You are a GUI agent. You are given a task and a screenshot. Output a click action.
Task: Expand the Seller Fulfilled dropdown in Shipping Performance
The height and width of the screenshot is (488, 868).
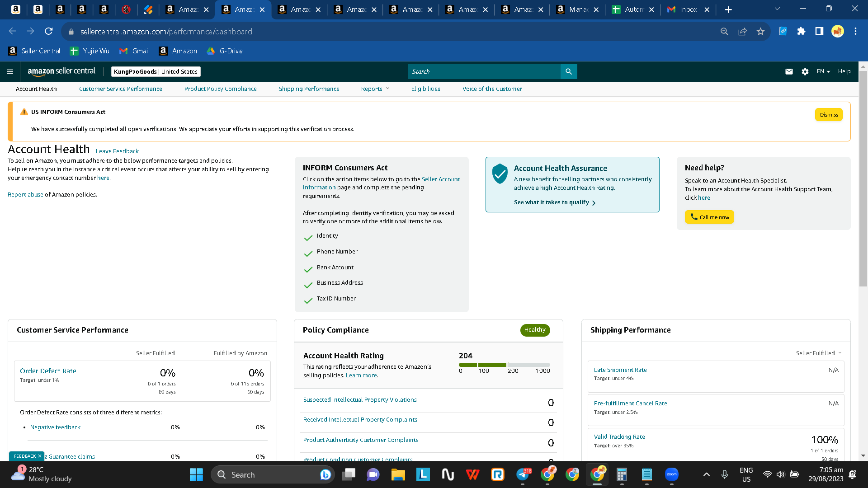pos(819,353)
